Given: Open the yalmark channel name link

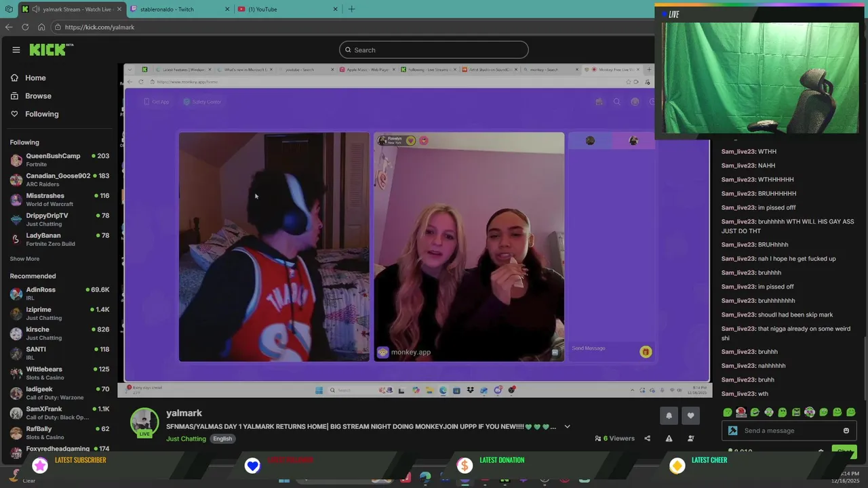Looking at the screenshot, I should pos(184,413).
